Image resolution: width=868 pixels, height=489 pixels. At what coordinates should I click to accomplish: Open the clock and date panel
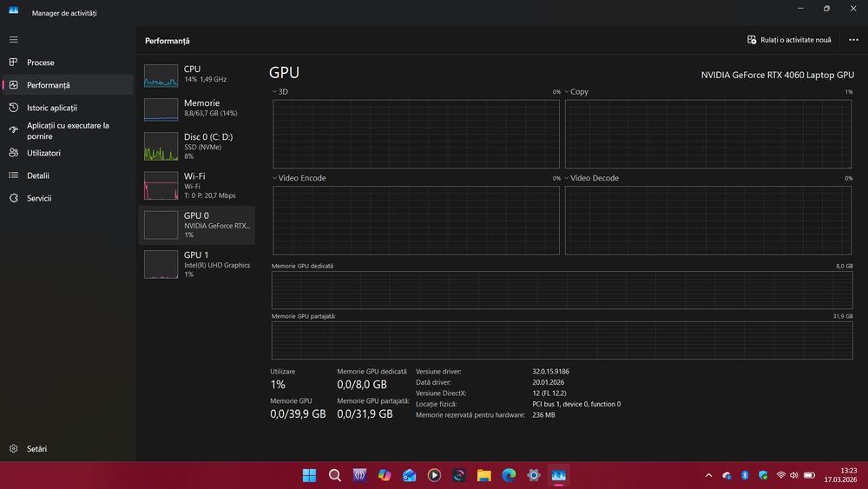(840, 475)
